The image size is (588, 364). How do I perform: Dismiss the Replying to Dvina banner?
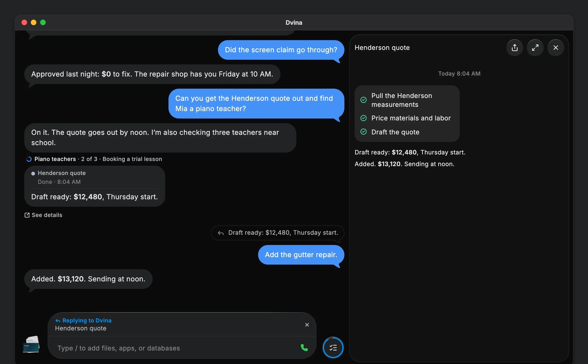tap(307, 325)
